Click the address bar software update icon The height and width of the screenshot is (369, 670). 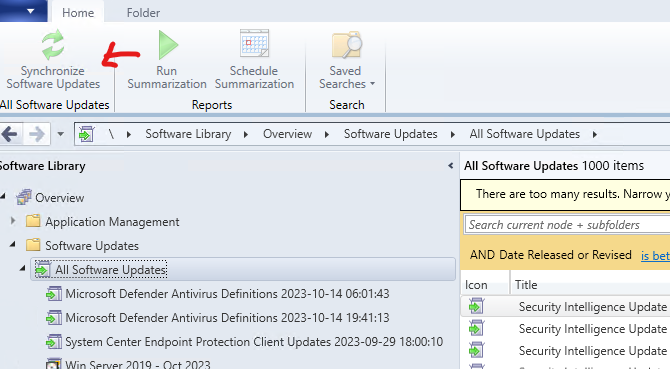coord(86,134)
